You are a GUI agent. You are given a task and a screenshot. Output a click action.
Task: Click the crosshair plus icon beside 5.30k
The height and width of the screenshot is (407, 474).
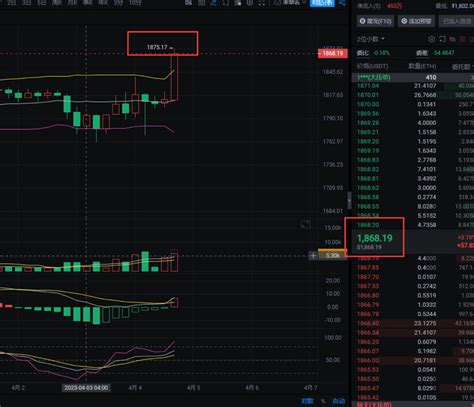tap(313, 256)
